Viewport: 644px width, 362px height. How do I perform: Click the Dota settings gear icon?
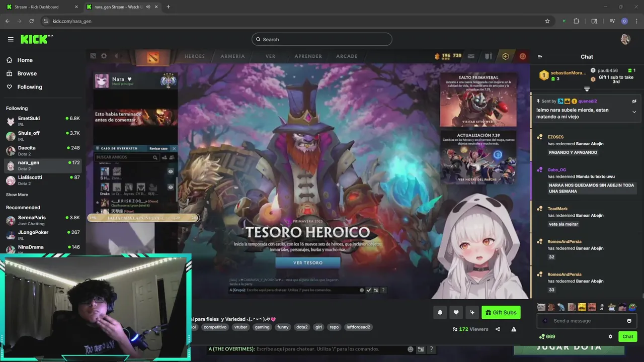[104, 56]
